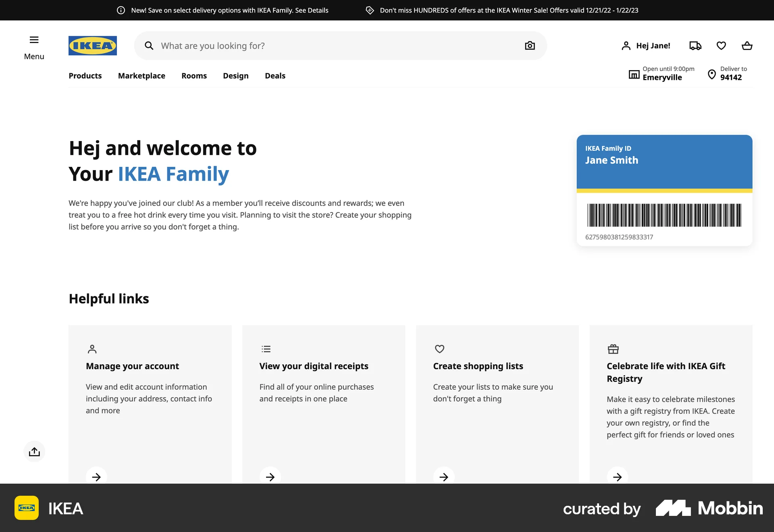This screenshot has height=532, width=774.
Task: View favorites with the heart icon
Action: (721, 46)
